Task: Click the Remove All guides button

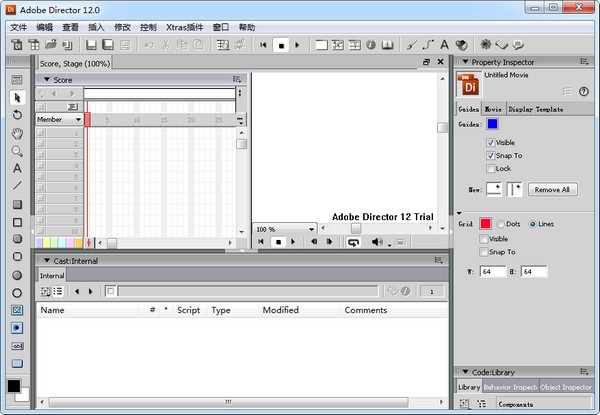Action: pos(551,189)
